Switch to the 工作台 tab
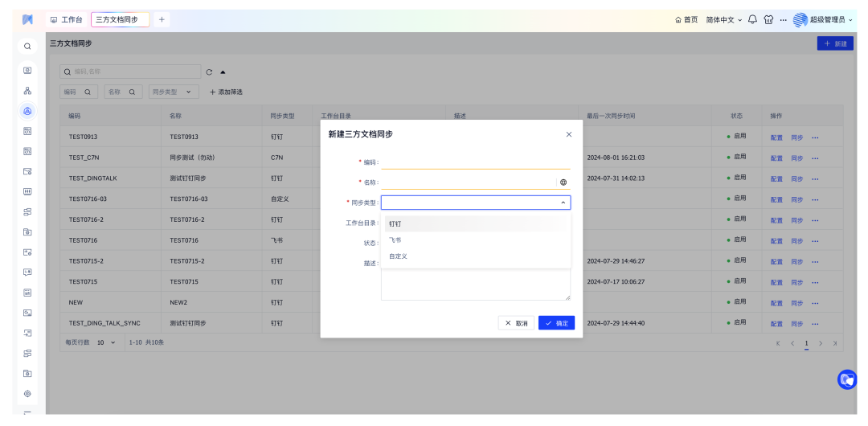The width and height of the screenshot is (868, 426). click(x=67, y=19)
